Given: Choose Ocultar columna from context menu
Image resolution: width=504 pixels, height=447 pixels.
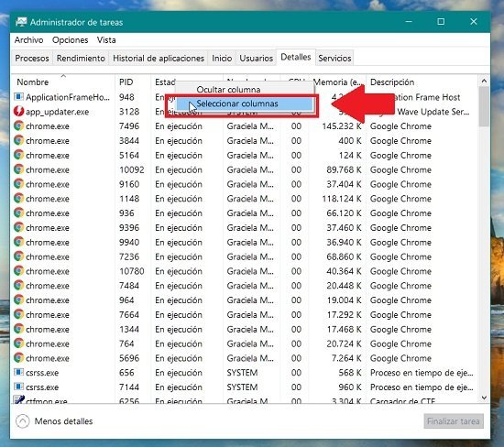Looking at the screenshot, I should [x=228, y=90].
